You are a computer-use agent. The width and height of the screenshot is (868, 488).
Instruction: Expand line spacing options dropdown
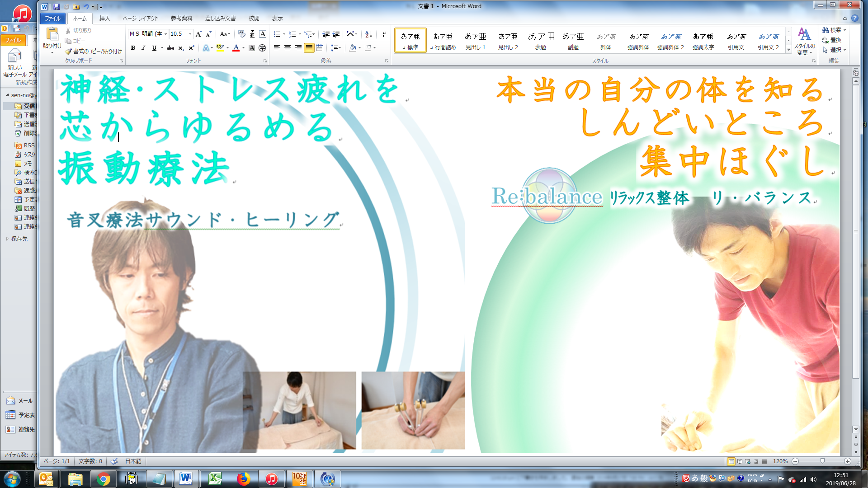[x=340, y=48]
